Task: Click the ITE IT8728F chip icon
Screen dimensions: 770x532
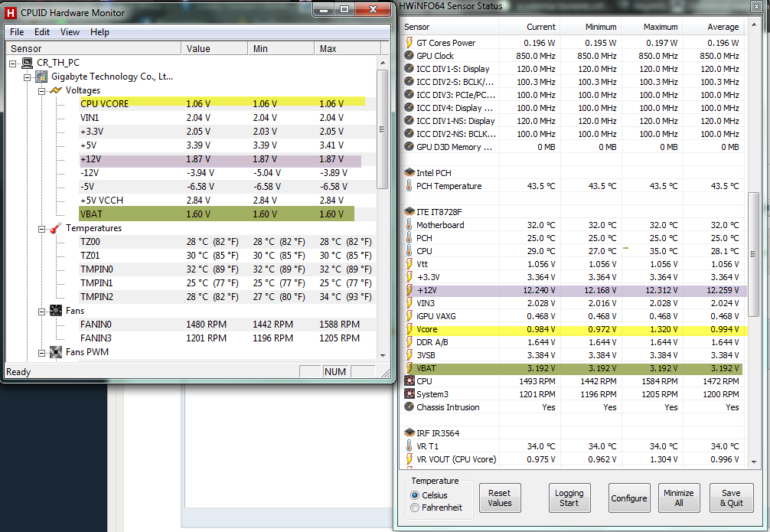Action: [409, 212]
